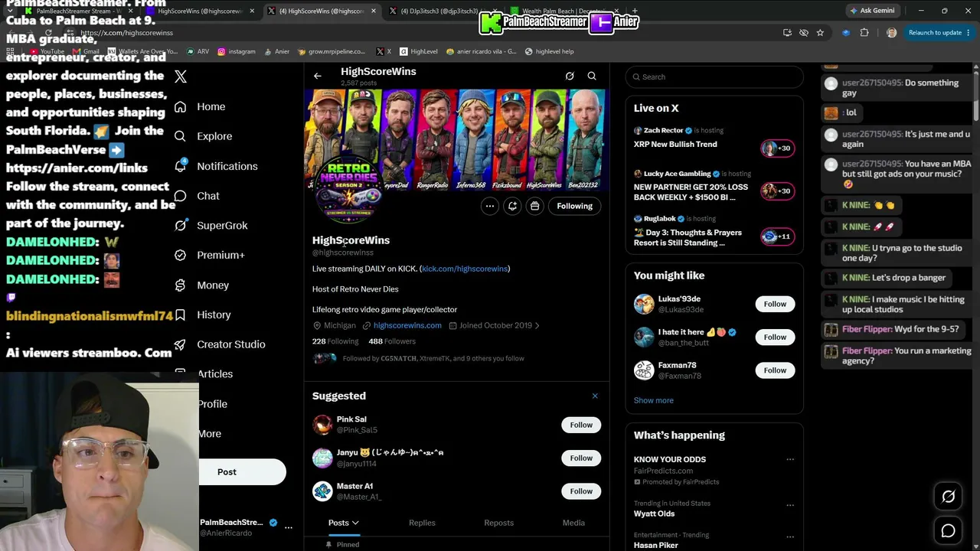This screenshot has height=551, width=980.
Task: Open options for the Hasan Piker trend
Action: (x=790, y=536)
